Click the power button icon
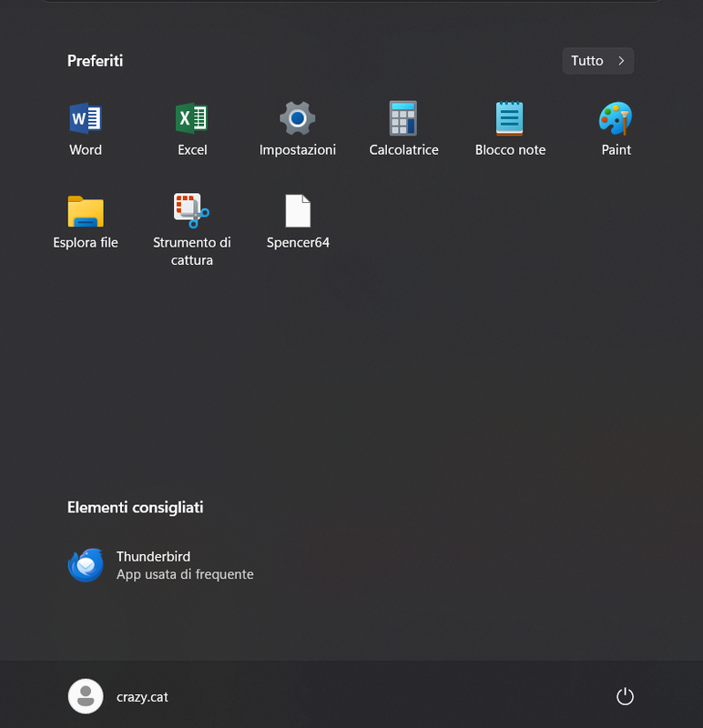 [x=625, y=696]
